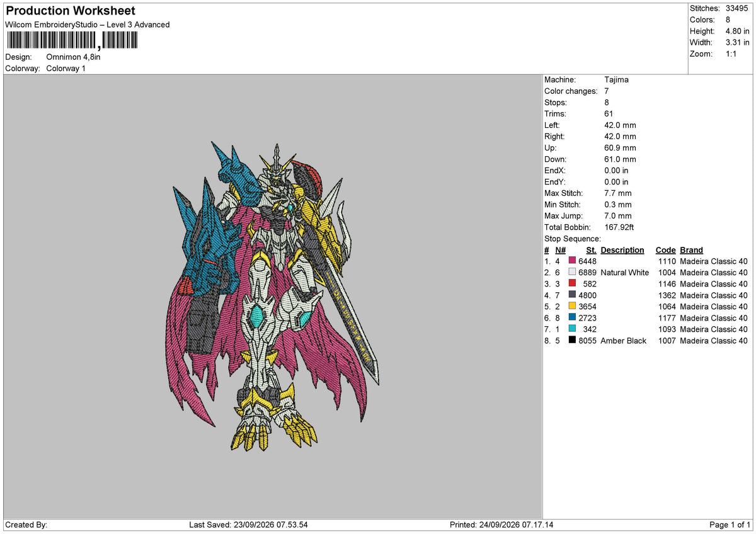The height and width of the screenshot is (534, 756).
Task: Click the stitch count '8055'
Action: (587, 341)
